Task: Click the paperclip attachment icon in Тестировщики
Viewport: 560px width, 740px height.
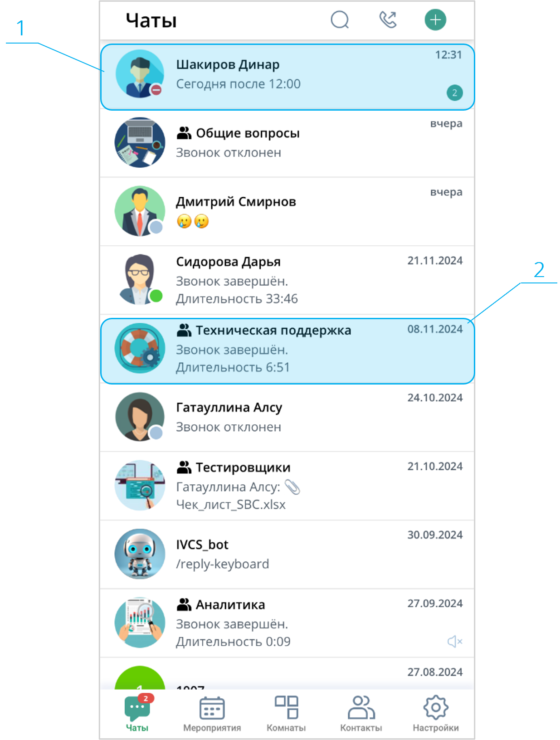Action: click(x=292, y=487)
